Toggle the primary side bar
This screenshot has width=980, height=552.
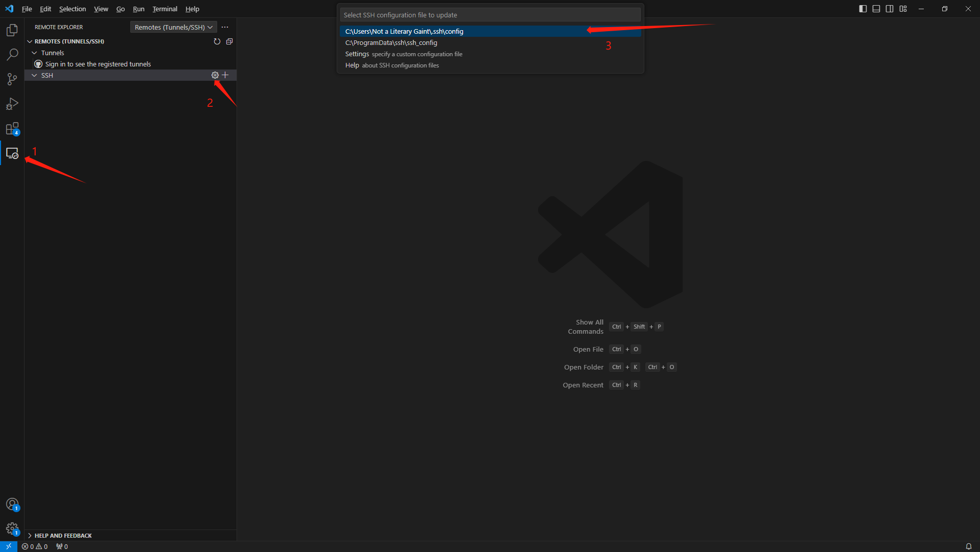pyautogui.click(x=863, y=9)
